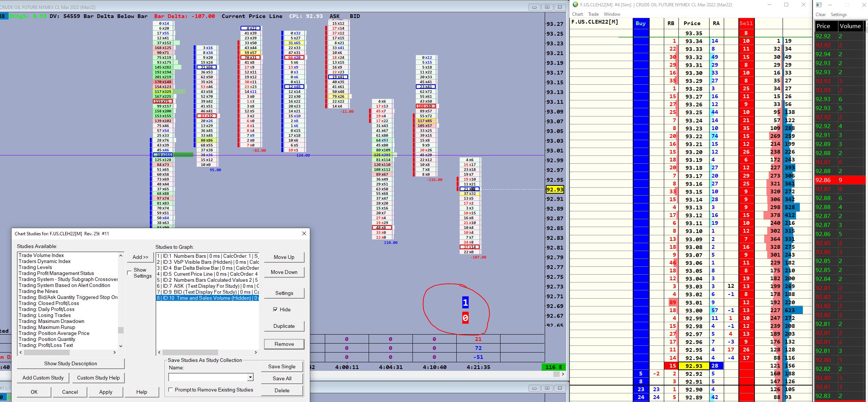Click left arrow of Studies to Graph scrollbar

160,352
